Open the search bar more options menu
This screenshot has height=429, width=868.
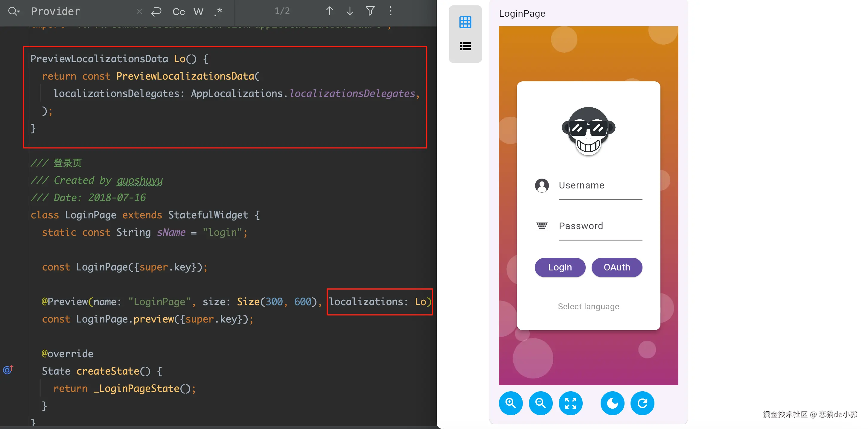(x=391, y=11)
